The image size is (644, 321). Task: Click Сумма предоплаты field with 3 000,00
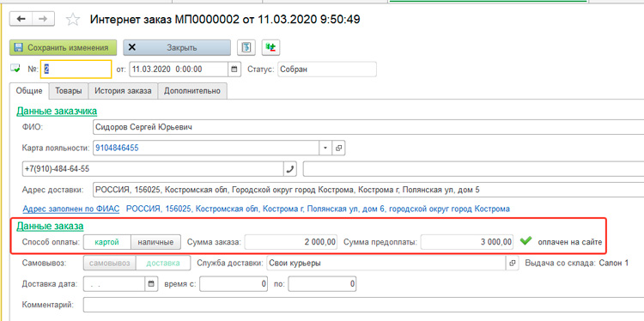click(x=467, y=242)
